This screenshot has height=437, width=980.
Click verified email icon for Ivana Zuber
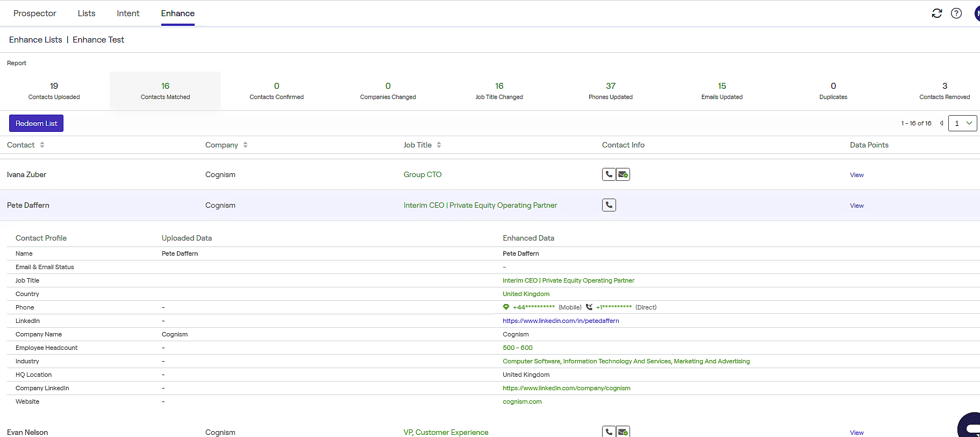pos(623,174)
